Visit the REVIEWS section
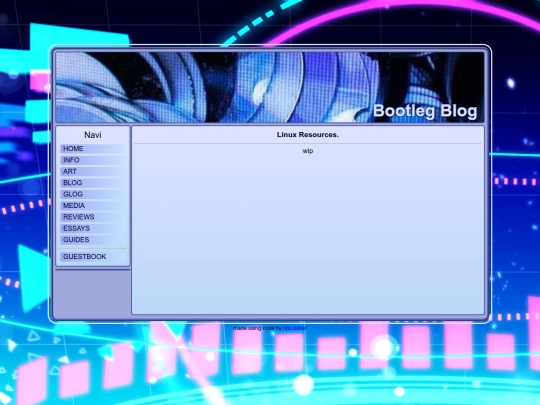 coord(93,217)
